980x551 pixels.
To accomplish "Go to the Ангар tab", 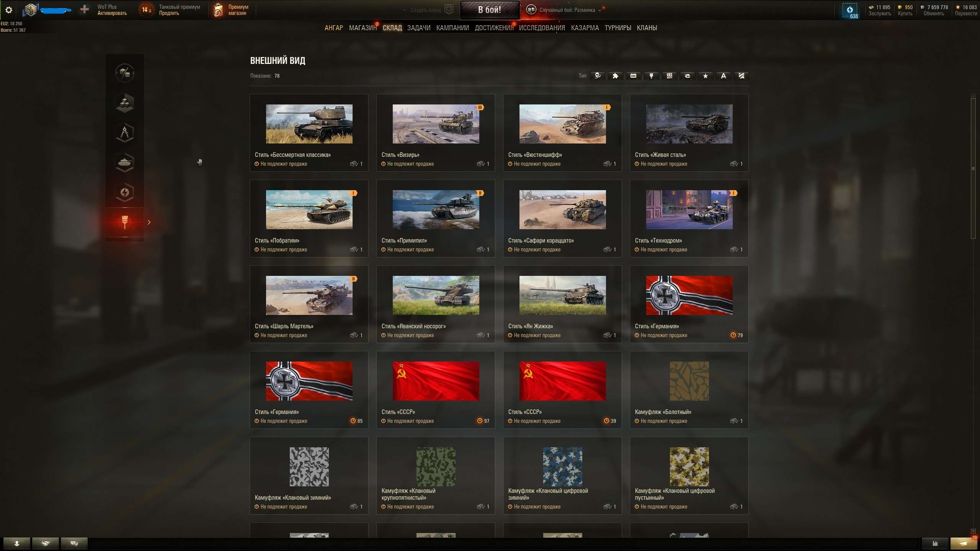I will click(x=333, y=28).
